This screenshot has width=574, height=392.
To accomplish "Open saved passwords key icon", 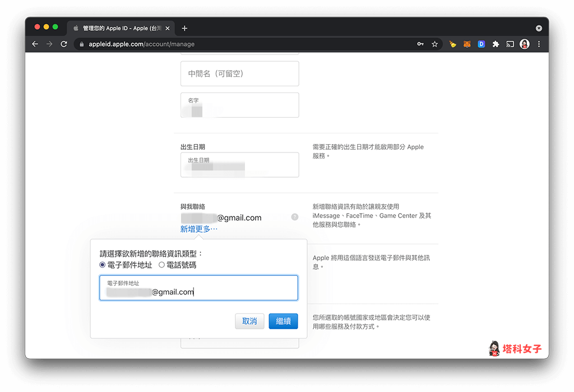I will click(x=420, y=44).
